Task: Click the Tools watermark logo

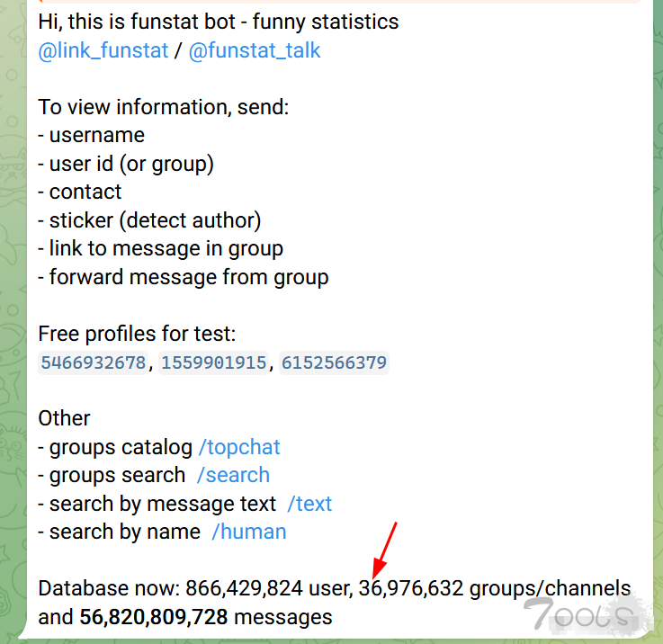Action: pyautogui.click(x=583, y=613)
